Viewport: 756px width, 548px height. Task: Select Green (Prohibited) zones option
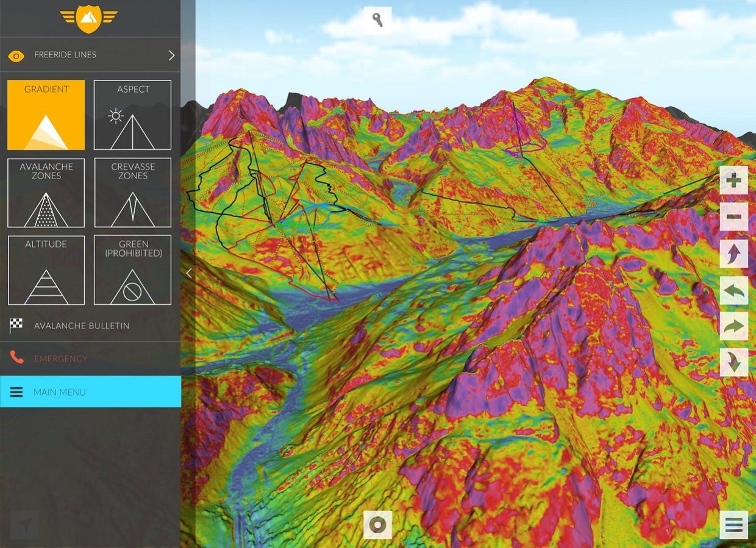[x=132, y=269]
